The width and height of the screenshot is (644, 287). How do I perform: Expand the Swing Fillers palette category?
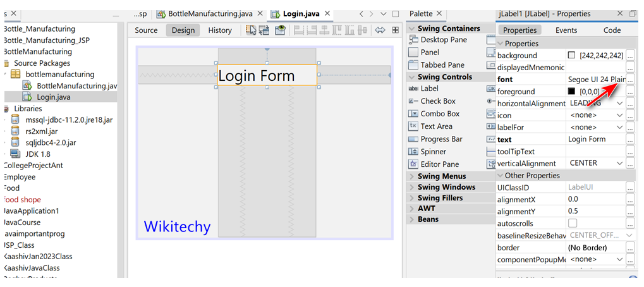412,198
